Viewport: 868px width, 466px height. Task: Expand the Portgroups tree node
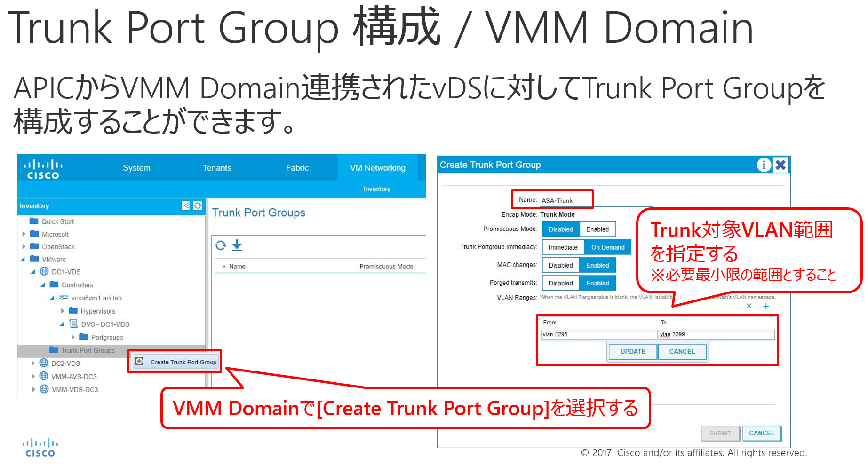73,337
